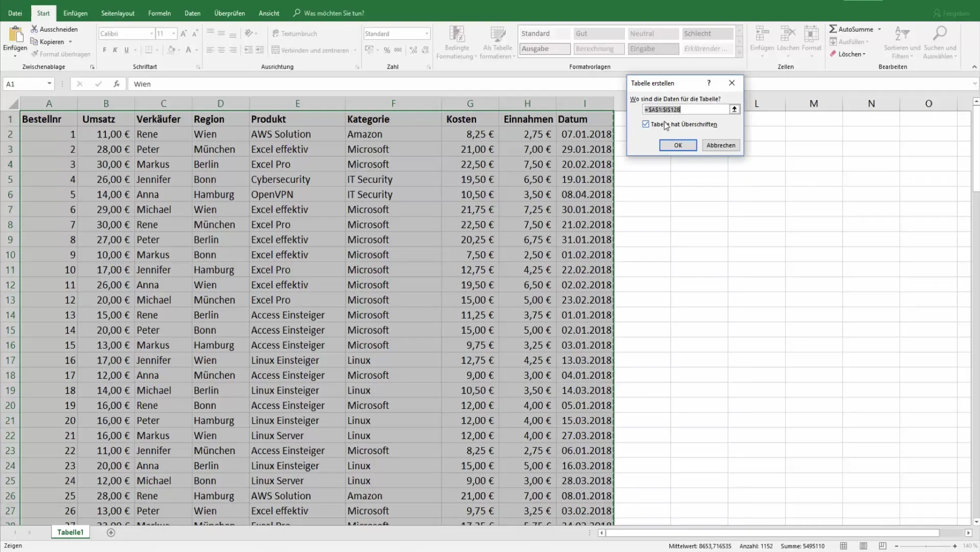The height and width of the screenshot is (552, 980).
Task: Click Ausschneiden scissors icon
Action: pyautogui.click(x=34, y=29)
